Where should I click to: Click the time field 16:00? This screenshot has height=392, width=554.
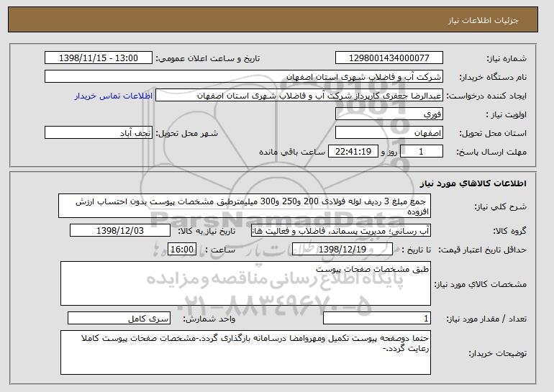click(x=182, y=250)
